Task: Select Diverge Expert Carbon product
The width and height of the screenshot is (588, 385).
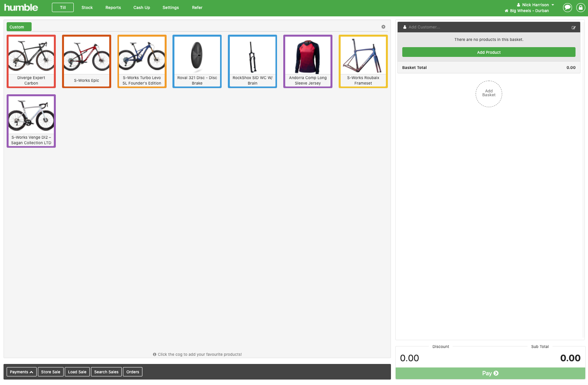Action: tap(31, 61)
